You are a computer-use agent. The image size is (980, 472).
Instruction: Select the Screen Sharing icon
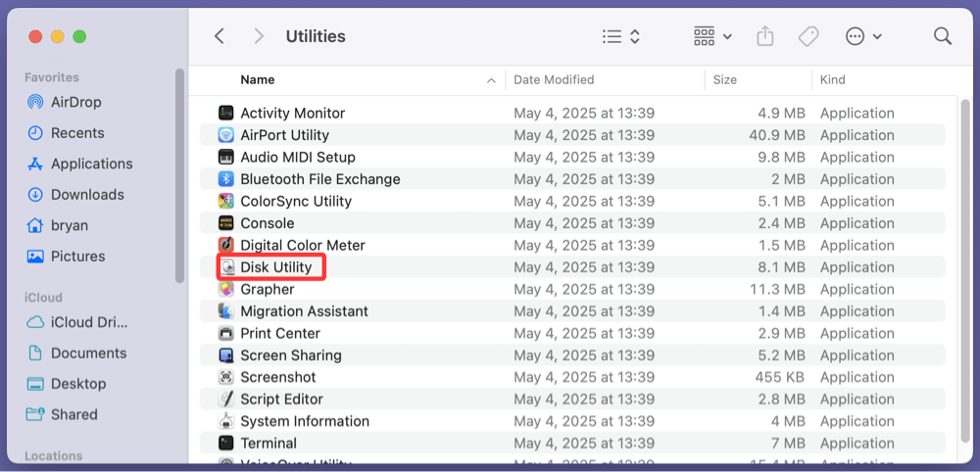click(x=225, y=355)
